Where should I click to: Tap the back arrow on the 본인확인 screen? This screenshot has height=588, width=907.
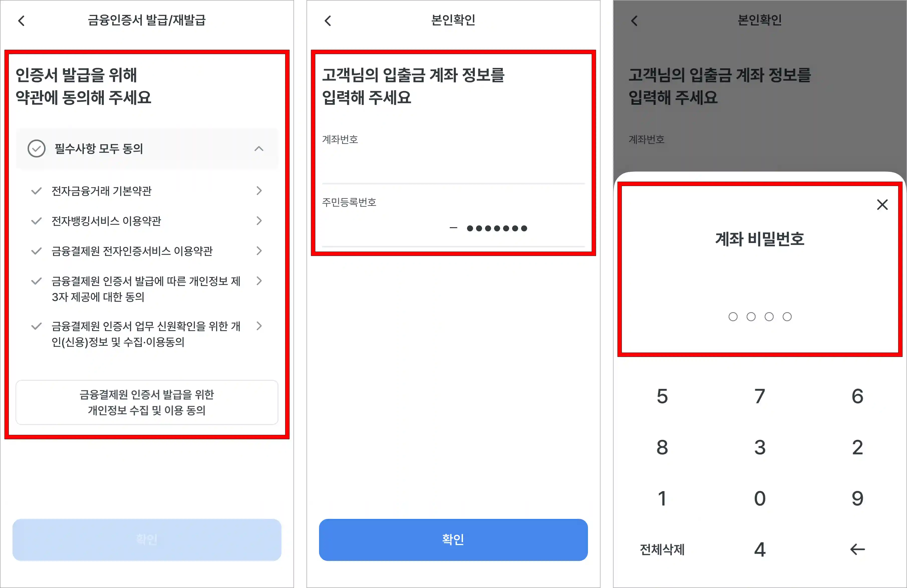click(x=328, y=21)
